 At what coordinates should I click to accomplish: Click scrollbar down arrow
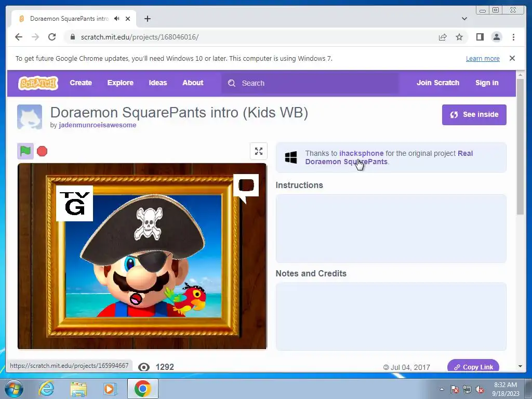pyautogui.click(x=520, y=366)
